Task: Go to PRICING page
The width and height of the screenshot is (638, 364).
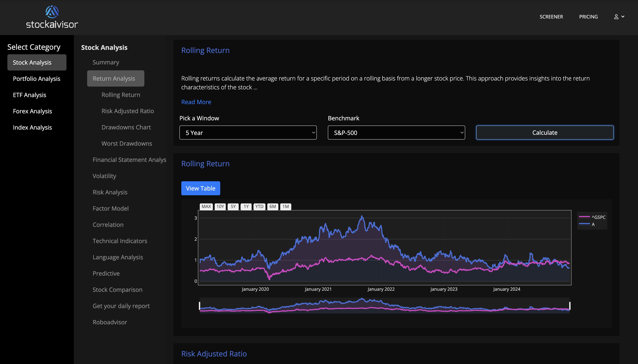Action: pos(588,17)
